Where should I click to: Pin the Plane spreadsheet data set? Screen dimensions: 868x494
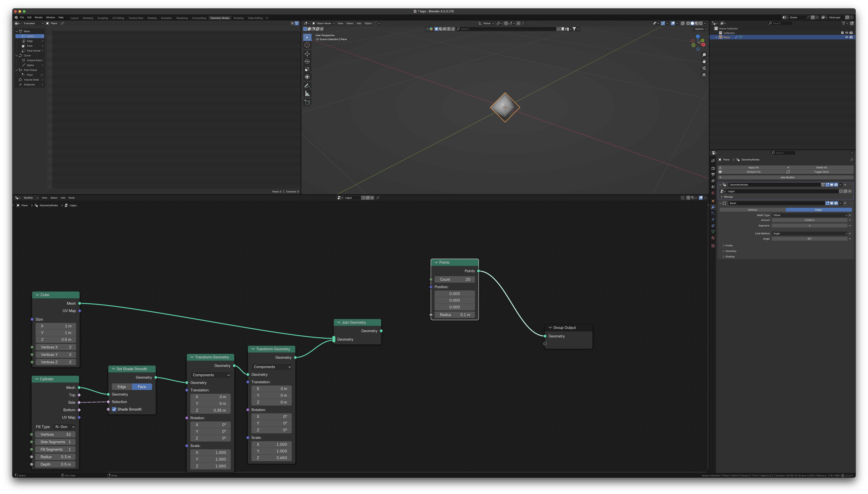click(x=62, y=23)
